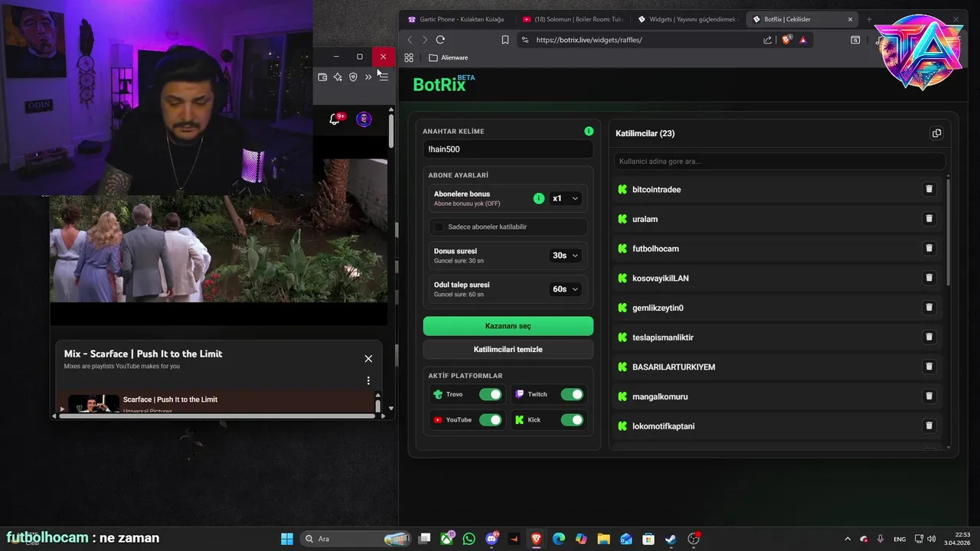
Task: Open hamburger menu in left browser window
Action: (384, 77)
